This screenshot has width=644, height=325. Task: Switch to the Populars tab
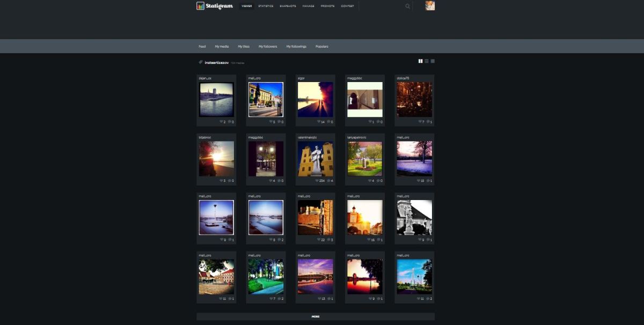[321, 47]
